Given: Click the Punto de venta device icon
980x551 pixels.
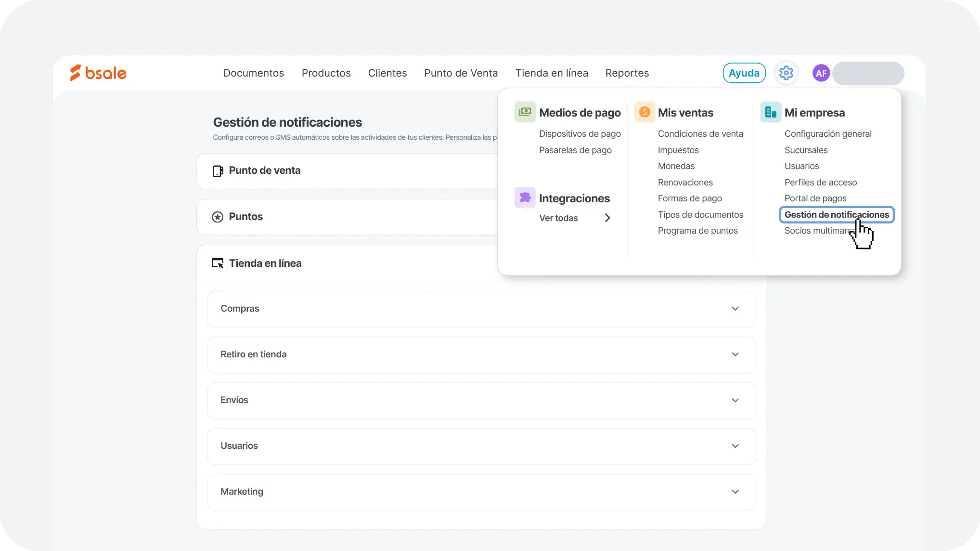Looking at the screenshot, I should (218, 171).
